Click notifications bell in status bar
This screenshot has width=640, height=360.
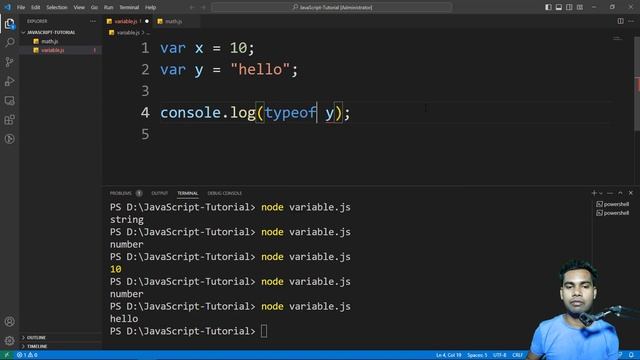tap(631, 355)
